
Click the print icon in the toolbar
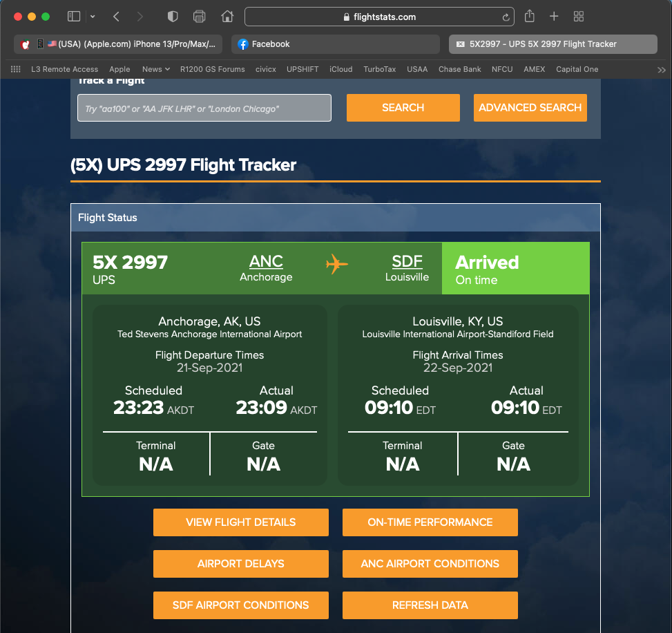click(200, 17)
